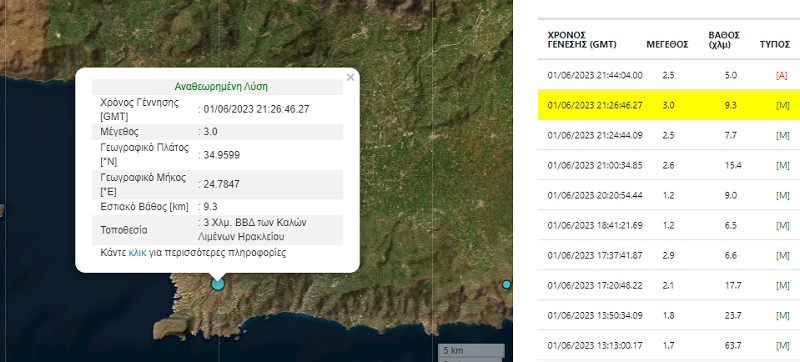Close the earthquake info popup
800x362 pixels.
click(x=350, y=77)
